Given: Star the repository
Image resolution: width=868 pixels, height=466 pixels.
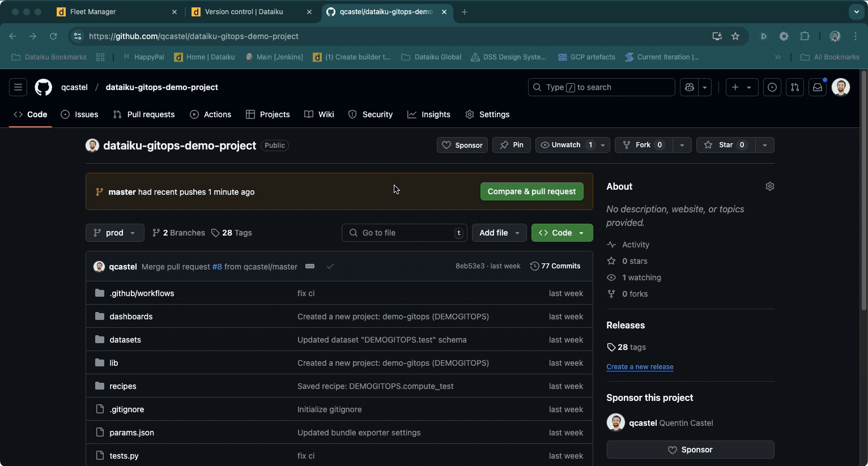Looking at the screenshot, I should [725, 145].
